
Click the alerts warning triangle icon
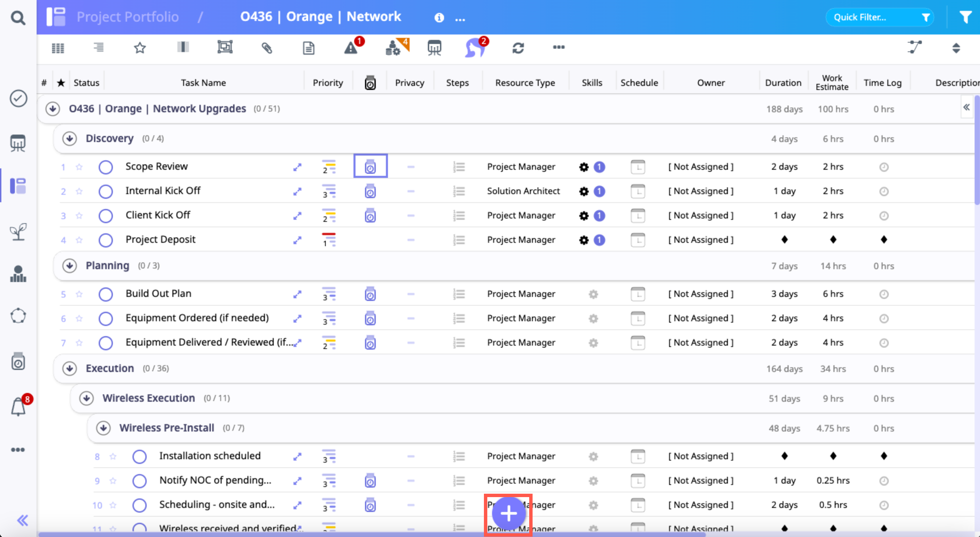[351, 48]
